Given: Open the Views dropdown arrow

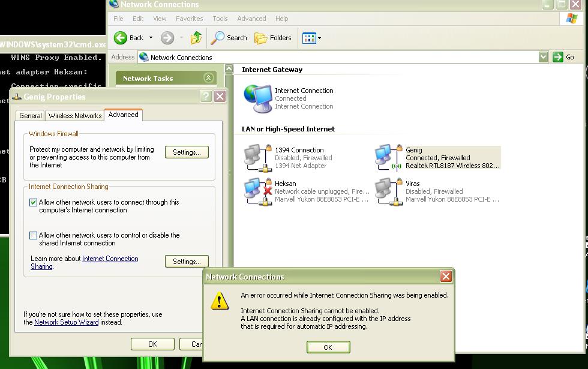Looking at the screenshot, I should pos(319,38).
